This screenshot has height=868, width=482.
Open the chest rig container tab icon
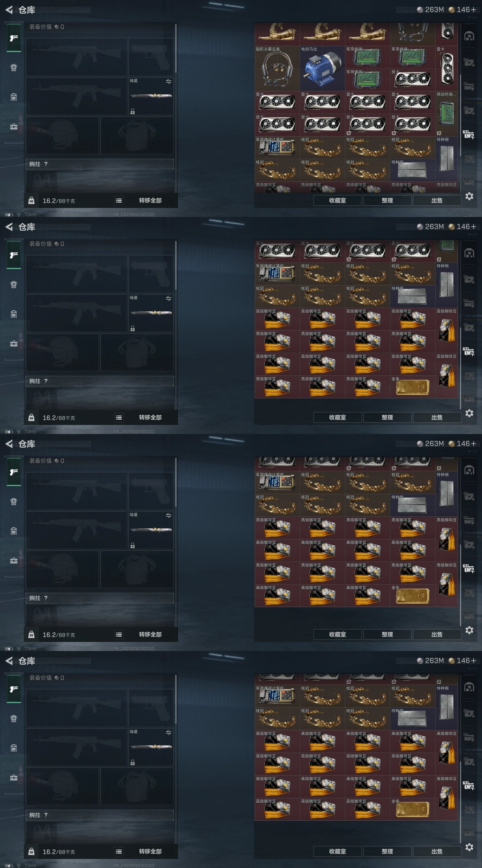click(x=14, y=97)
